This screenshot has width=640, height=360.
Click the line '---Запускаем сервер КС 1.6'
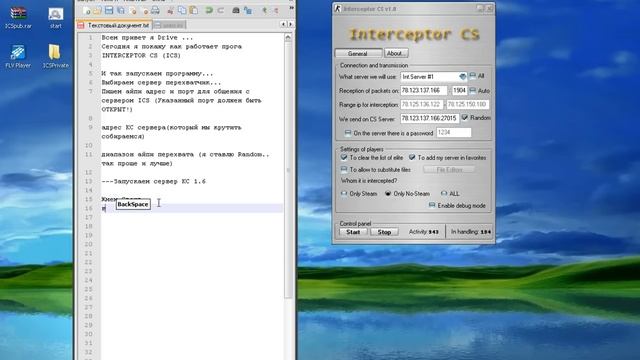153,181
